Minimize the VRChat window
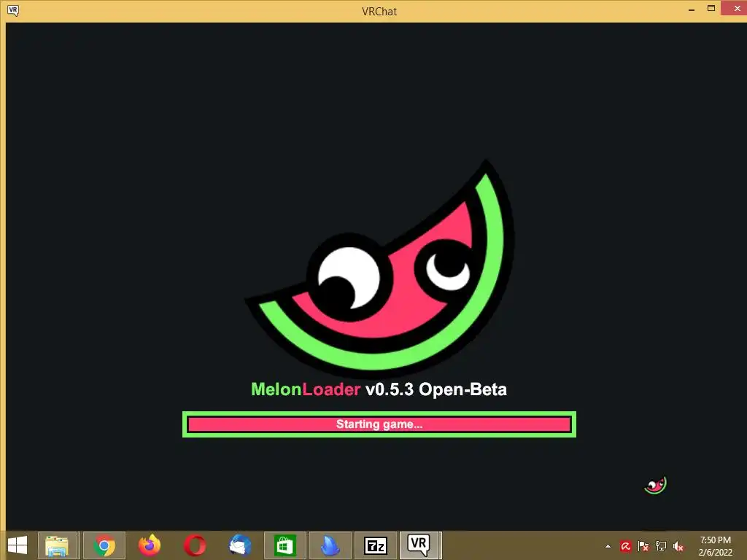 point(692,9)
